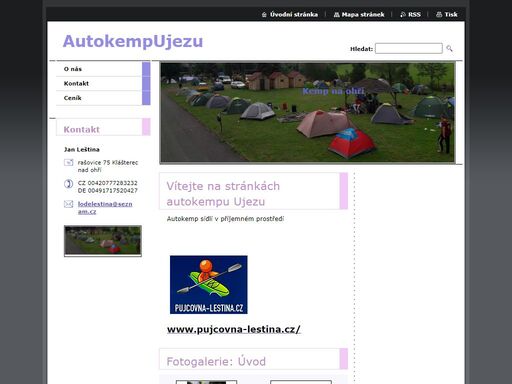Open Mapa stránek sitemap link
The height and width of the screenshot is (384, 512).
tap(363, 15)
